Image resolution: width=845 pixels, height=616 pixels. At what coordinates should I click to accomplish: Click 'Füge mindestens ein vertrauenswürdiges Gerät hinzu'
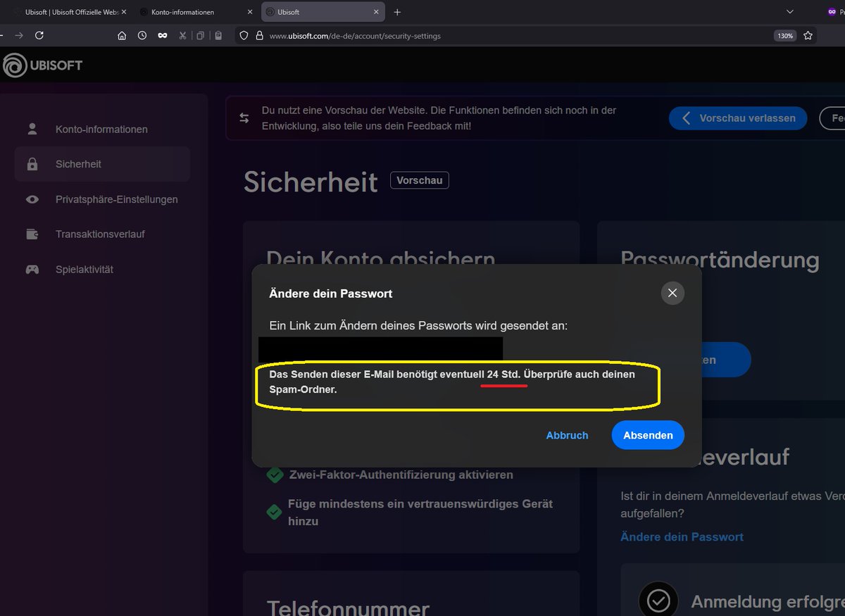pos(420,513)
